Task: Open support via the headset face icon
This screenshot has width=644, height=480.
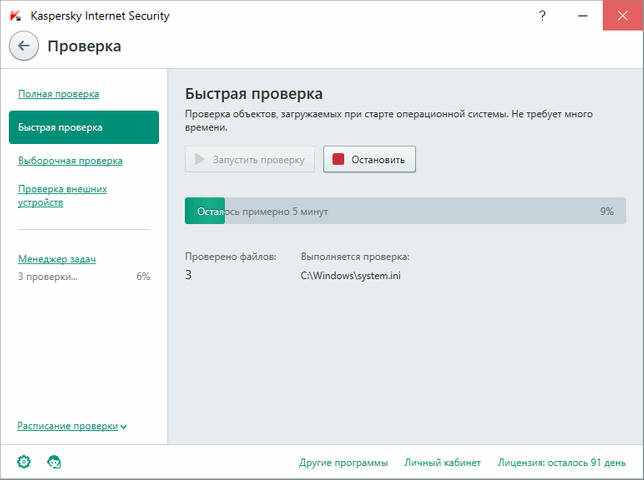Action: tap(54, 462)
